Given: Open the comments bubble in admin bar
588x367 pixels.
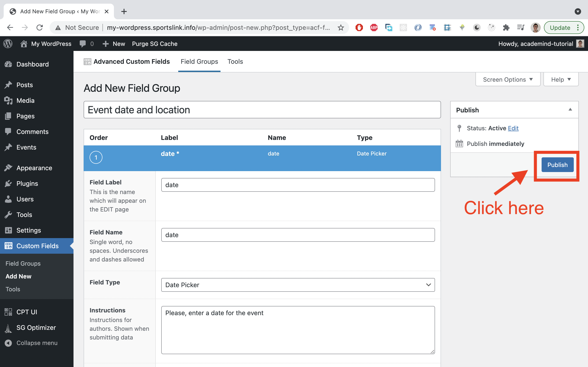Looking at the screenshot, I should (x=83, y=44).
